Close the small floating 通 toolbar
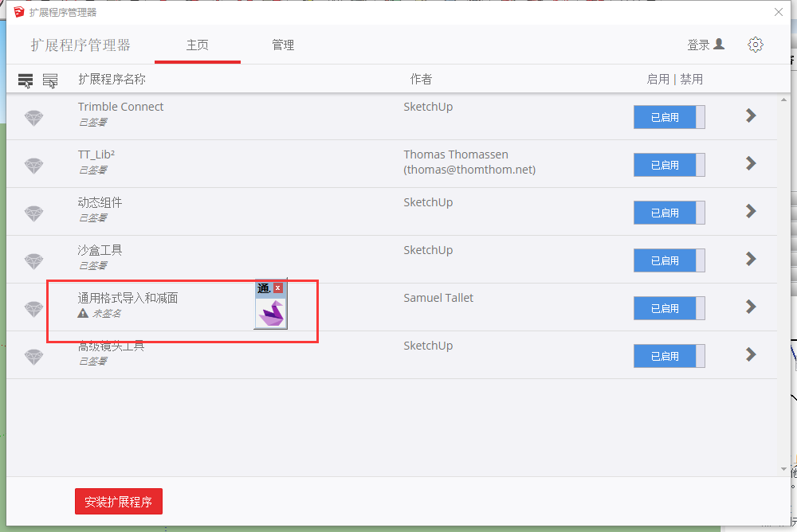Viewport: 797px width, 532px height. [278, 288]
